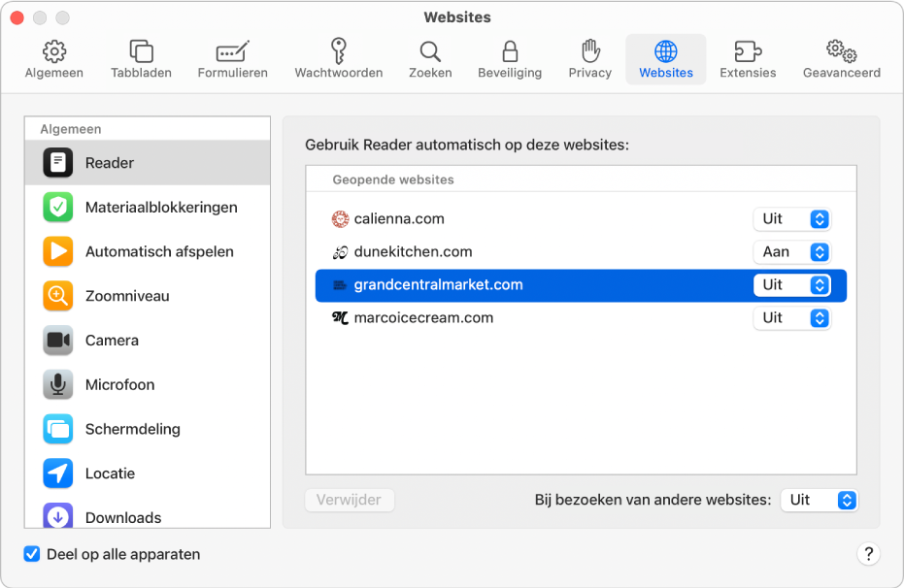Screen dimensions: 904x588
Task: Click the dunekitchen.com favicon
Action: pos(340,251)
